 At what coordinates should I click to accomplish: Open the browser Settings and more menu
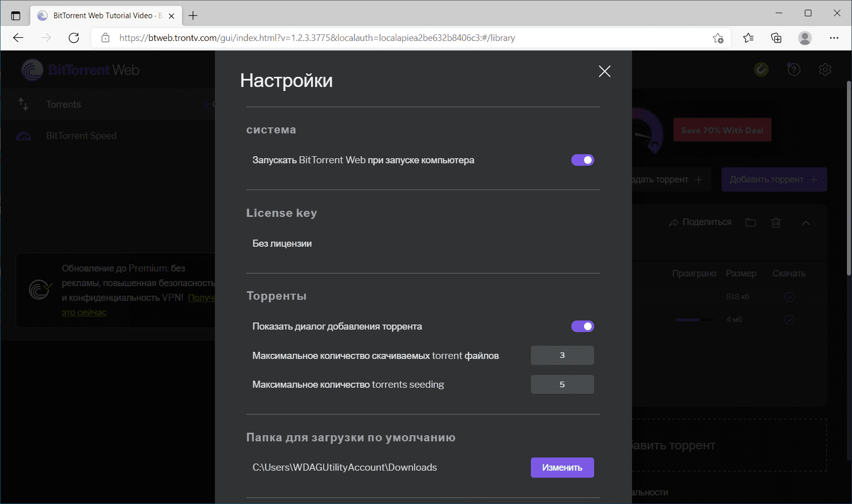click(834, 38)
